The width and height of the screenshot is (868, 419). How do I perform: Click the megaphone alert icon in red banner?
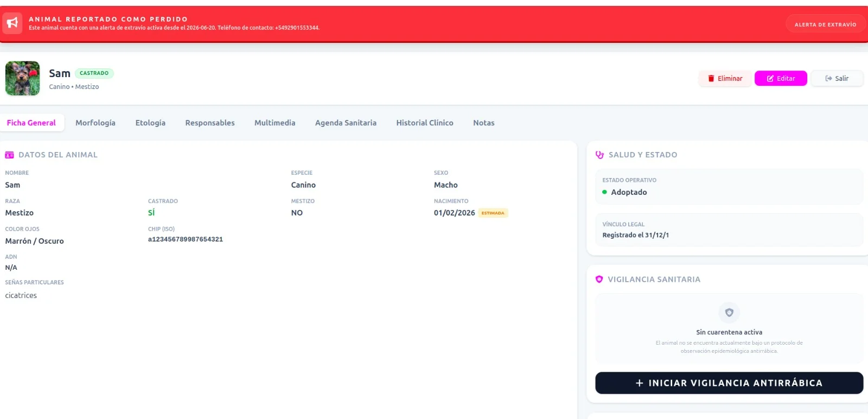[12, 23]
